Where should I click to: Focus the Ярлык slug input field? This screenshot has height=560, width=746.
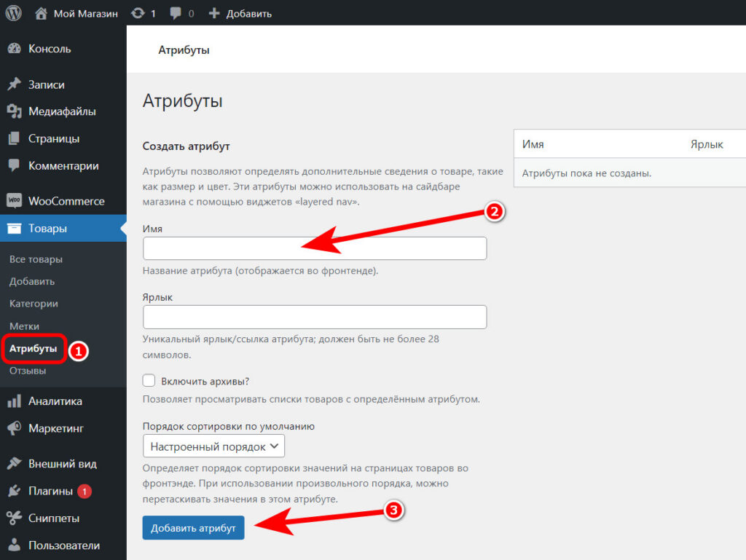(x=315, y=317)
